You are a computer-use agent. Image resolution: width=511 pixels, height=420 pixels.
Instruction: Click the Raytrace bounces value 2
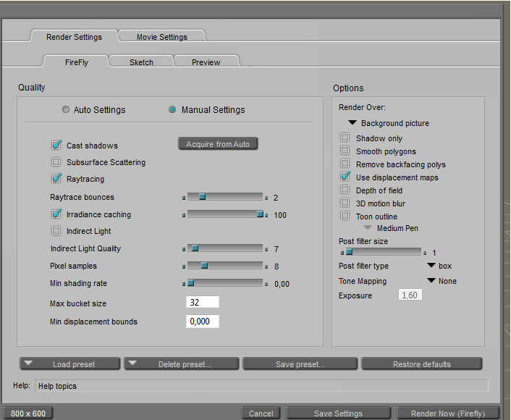(276, 198)
